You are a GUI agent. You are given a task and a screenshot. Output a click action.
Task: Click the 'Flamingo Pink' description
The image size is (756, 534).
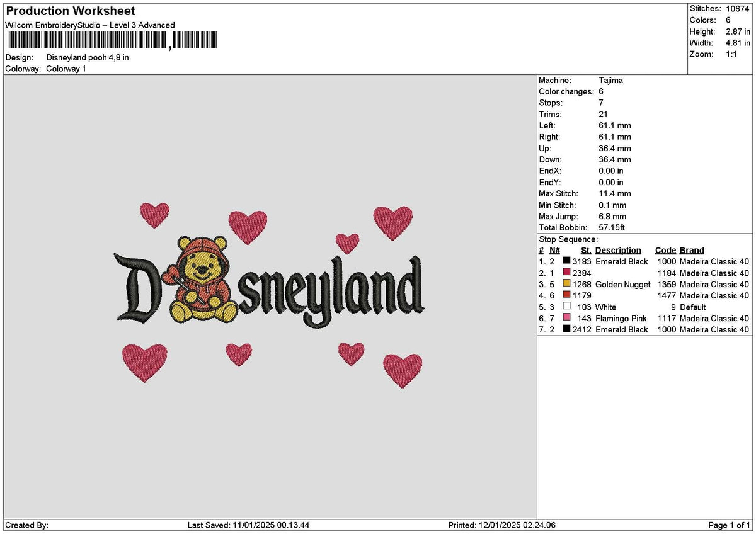621,318
